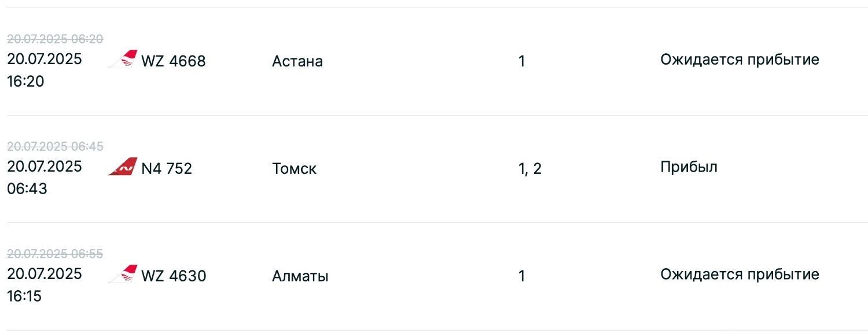Open flight number WZ 4630
The height and width of the screenshot is (334, 868).
173,276
